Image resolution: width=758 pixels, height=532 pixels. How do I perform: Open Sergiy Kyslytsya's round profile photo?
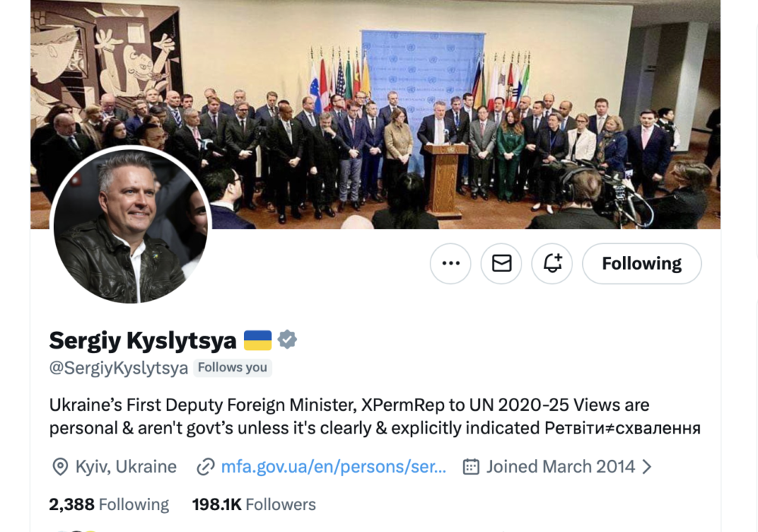tap(130, 227)
